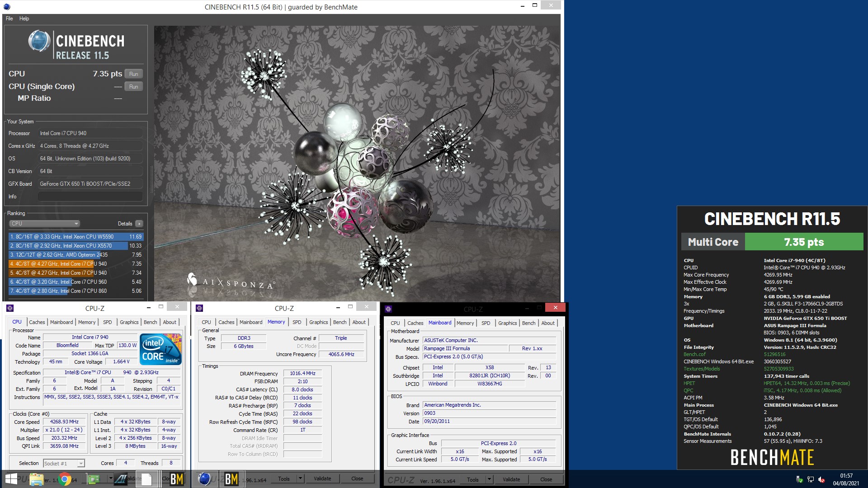Viewport: 868px width, 488px height.
Task: Switch to the Caches tab in the first CPU-Z window
Action: (x=37, y=322)
